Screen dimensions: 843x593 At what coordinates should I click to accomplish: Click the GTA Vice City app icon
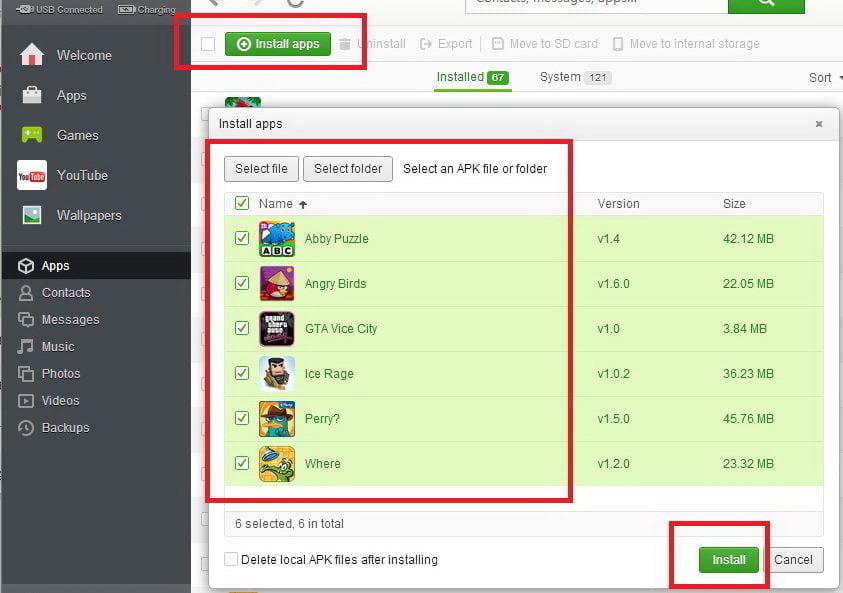[x=277, y=328]
